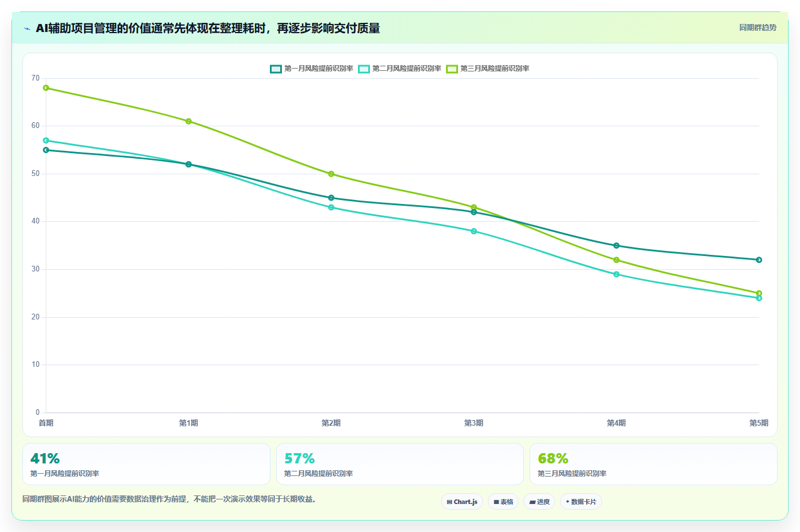Click the 10 y-axis tick label
Image resolution: width=800 pixels, height=532 pixels.
pyautogui.click(x=35, y=365)
